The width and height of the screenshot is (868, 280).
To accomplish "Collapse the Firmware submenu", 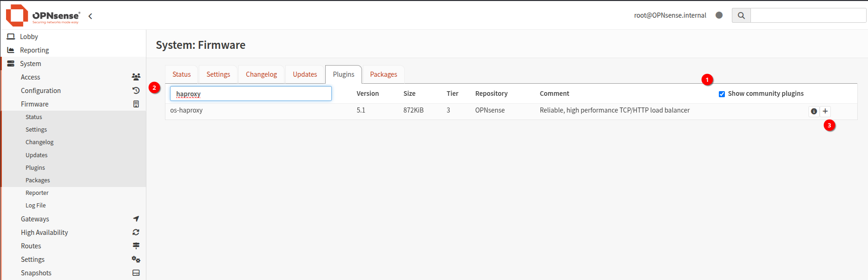I will 35,104.
